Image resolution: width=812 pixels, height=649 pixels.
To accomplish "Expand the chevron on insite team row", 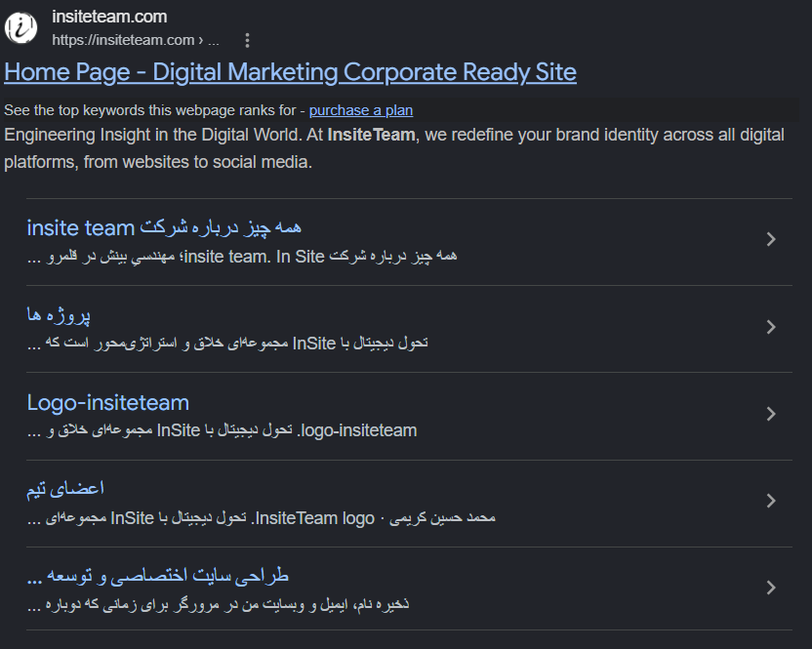I will tap(771, 239).
